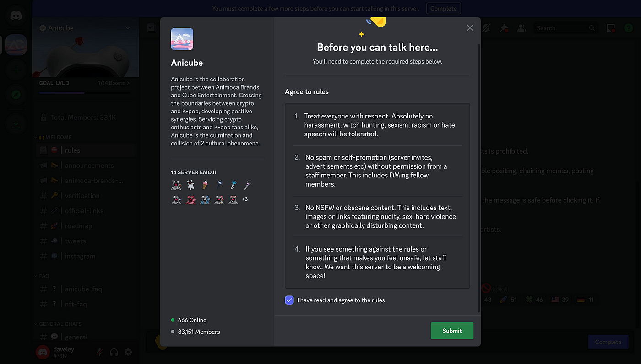Click the Complete button beside message box
The width and height of the screenshot is (641, 364).
[608, 342]
